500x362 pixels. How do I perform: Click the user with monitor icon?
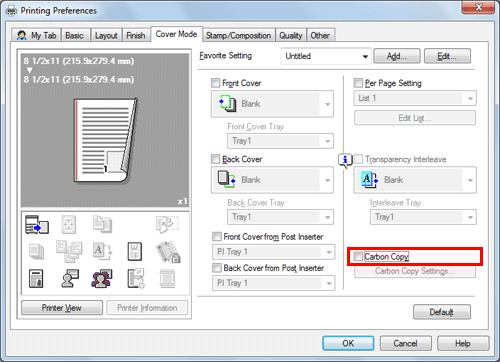pyautogui.click(x=70, y=279)
